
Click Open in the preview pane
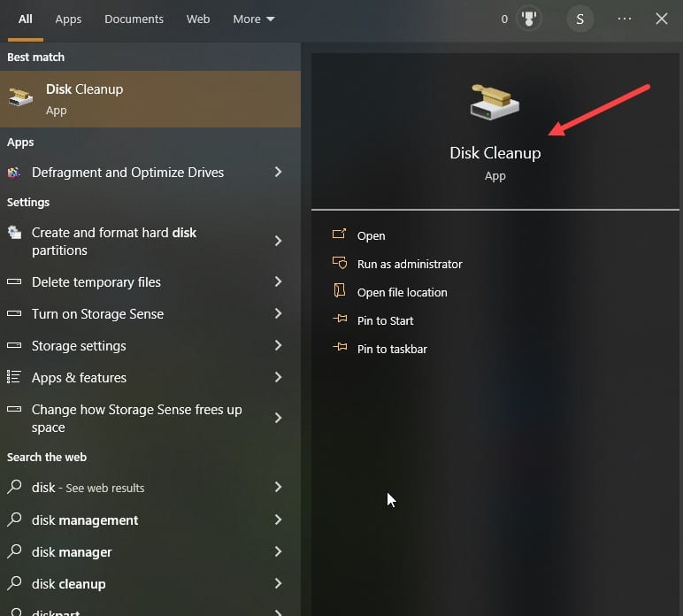[371, 235]
